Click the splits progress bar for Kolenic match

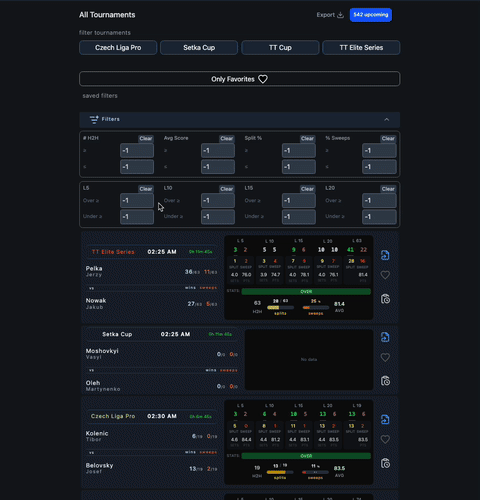[280, 472]
